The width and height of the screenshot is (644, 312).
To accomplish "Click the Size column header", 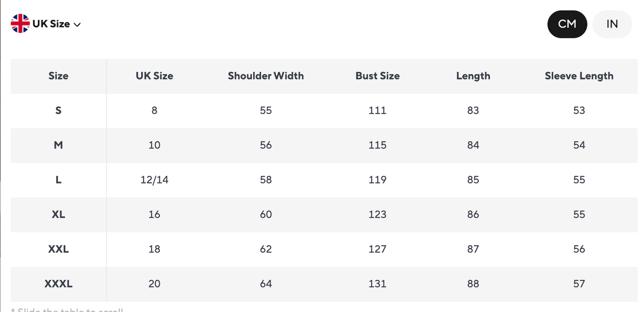I will (x=58, y=76).
